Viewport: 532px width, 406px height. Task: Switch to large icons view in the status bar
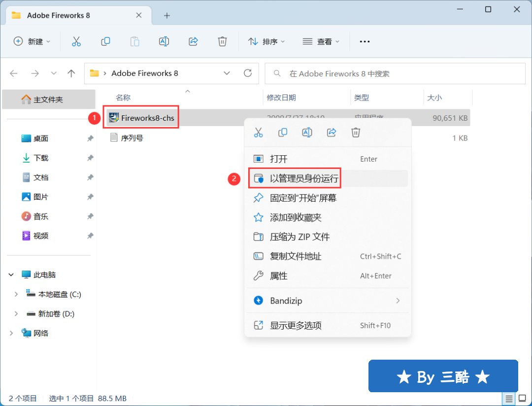[523, 399]
